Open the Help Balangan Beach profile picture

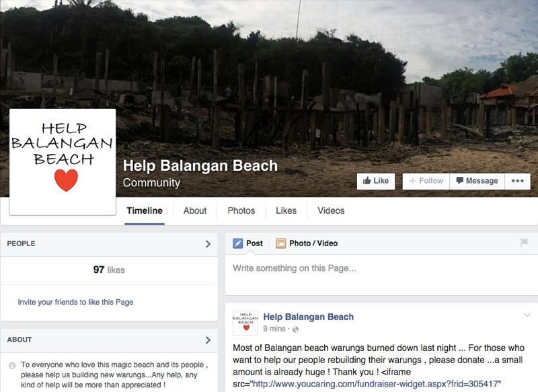(63, 162)
